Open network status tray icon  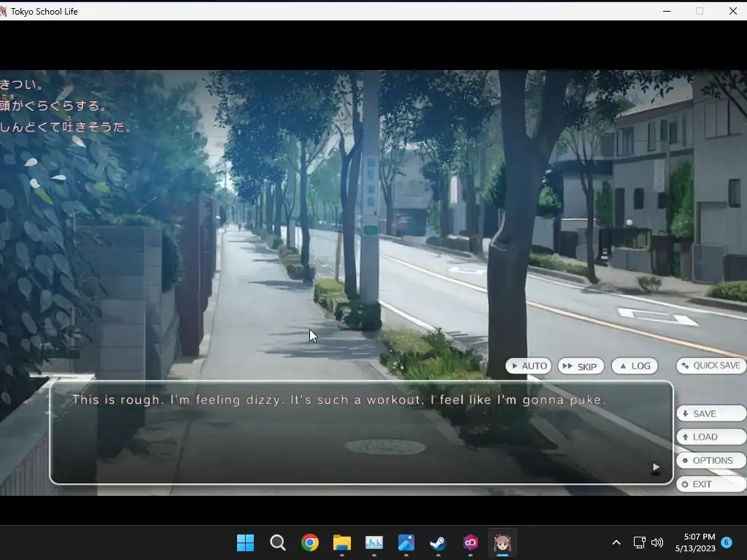click(x=639, y=542)
